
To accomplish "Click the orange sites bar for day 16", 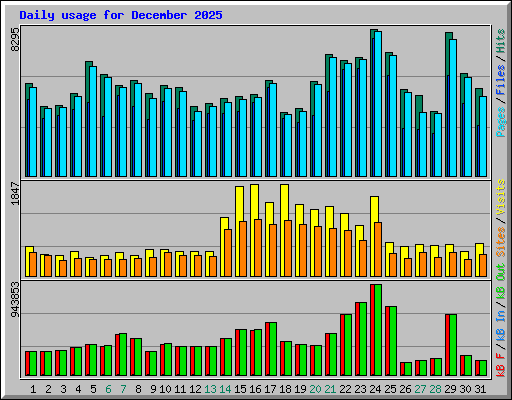I will coord(258,248).
